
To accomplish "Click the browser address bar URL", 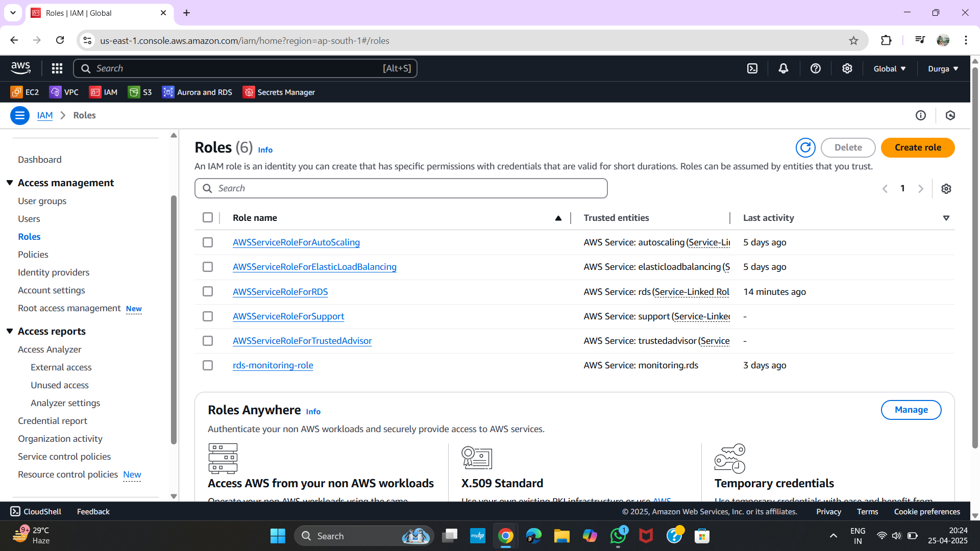I will point(245,41).
